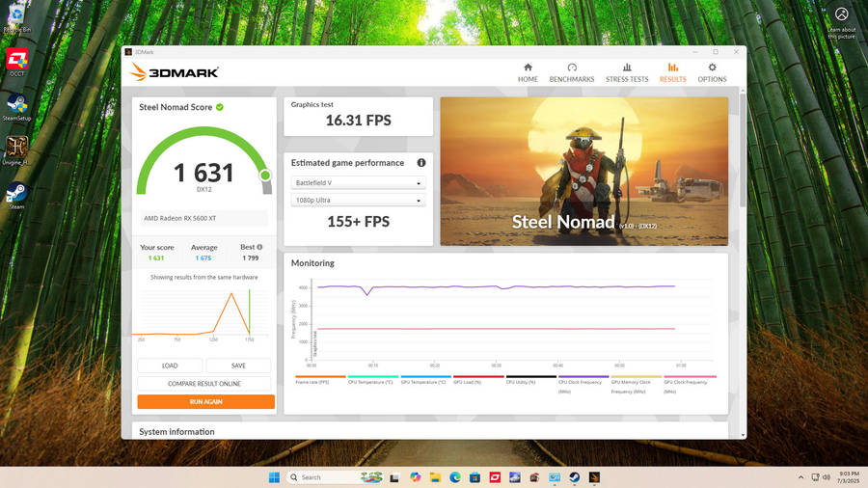This screenshot has height=488, width=868.
Task: Click the green validation checkmark by score
Action: pyautogui.click(x=220, y=107)
